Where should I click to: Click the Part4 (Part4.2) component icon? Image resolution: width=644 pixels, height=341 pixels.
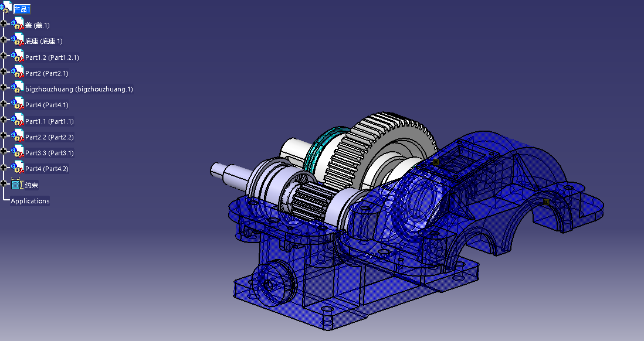[x=17, y=168]
